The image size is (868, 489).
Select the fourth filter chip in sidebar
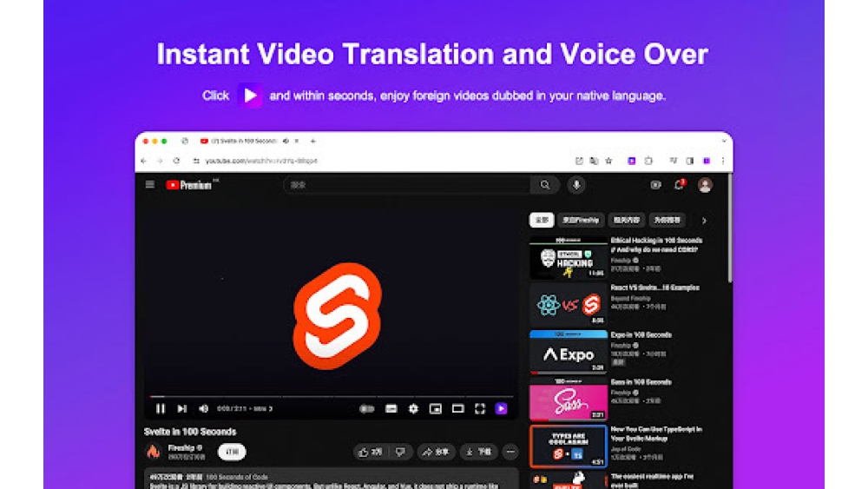click(667, 220)
